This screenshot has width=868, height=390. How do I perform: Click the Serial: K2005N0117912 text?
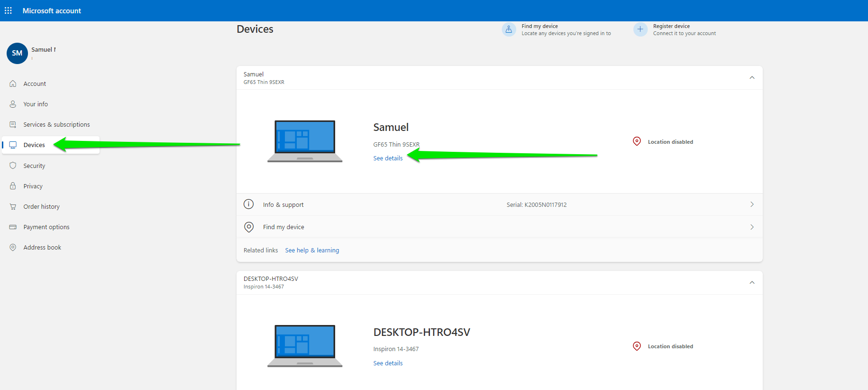537,204
